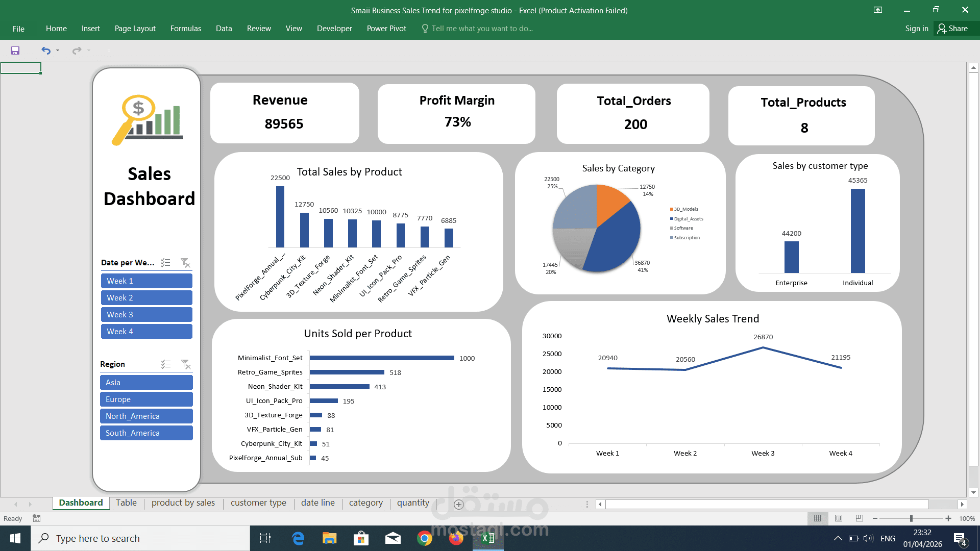Click the Ribbon Display Options icon

coord(878,10)
